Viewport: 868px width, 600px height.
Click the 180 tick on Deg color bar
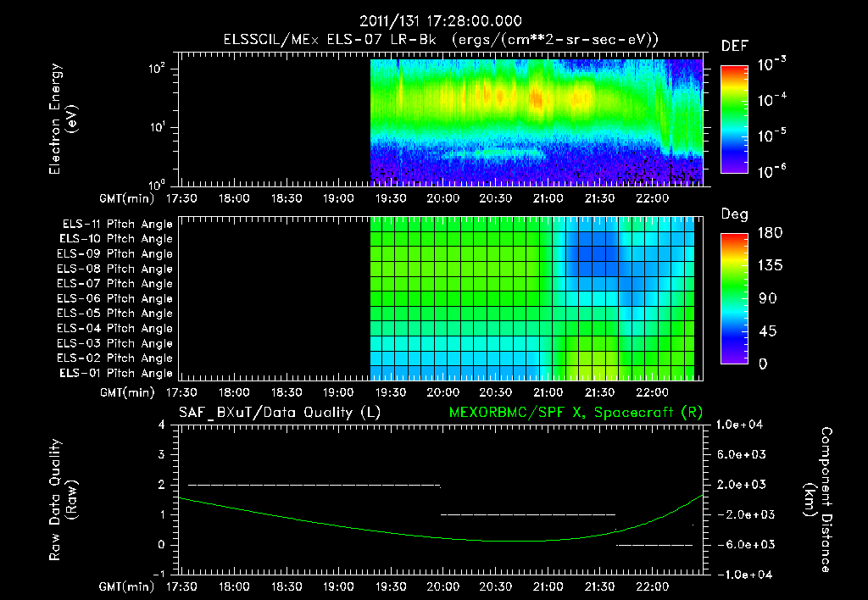pyautogui.click(x=770, y=233)
